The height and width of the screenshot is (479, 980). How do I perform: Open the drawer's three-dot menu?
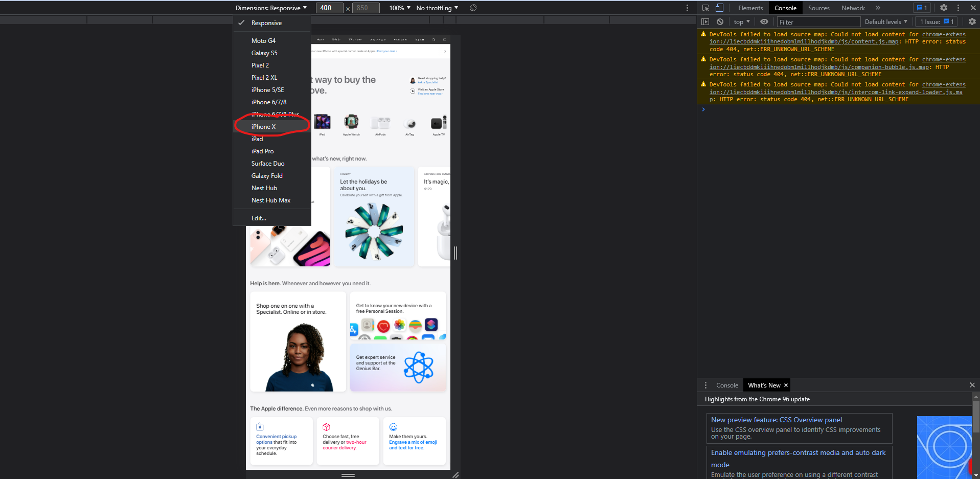pyautogui.click(x=705, y=385)
